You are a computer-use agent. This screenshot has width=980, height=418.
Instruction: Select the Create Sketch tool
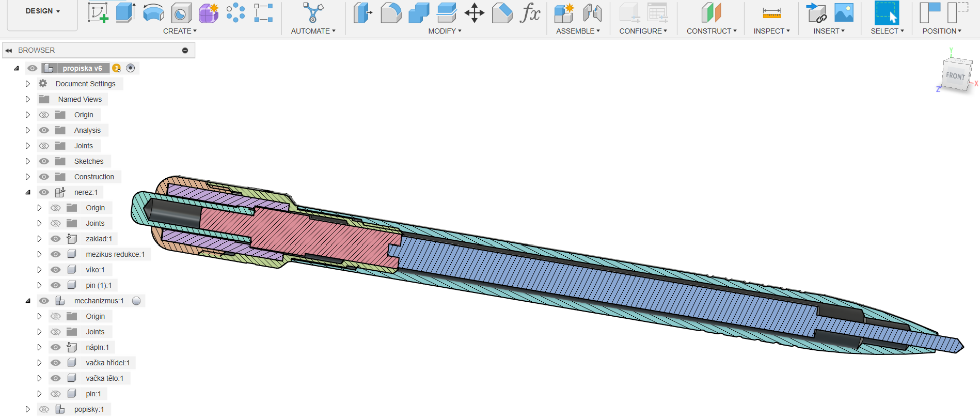pyautogui.click(x=98, y=13)
